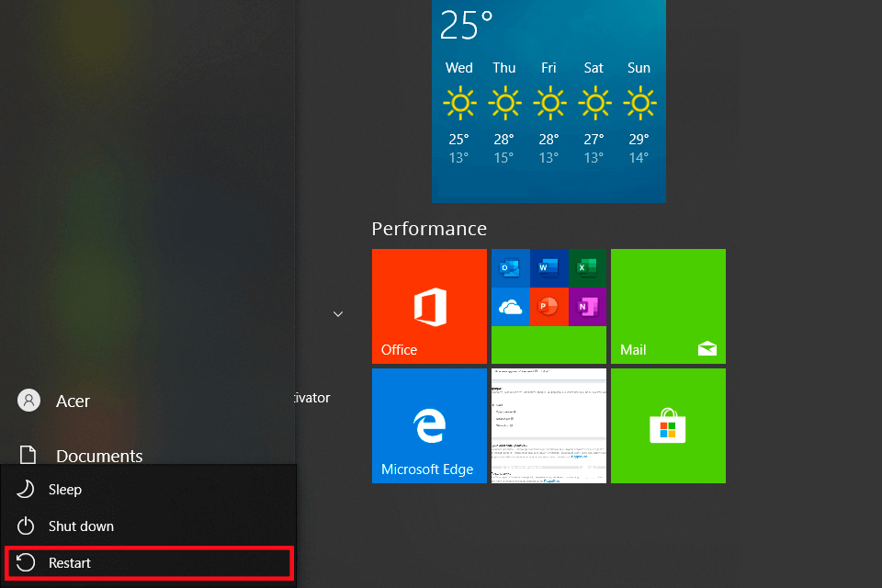Launch Word from the Office folder tile
The height and width of the screenshot is (588, 882).
pos(549,268)
